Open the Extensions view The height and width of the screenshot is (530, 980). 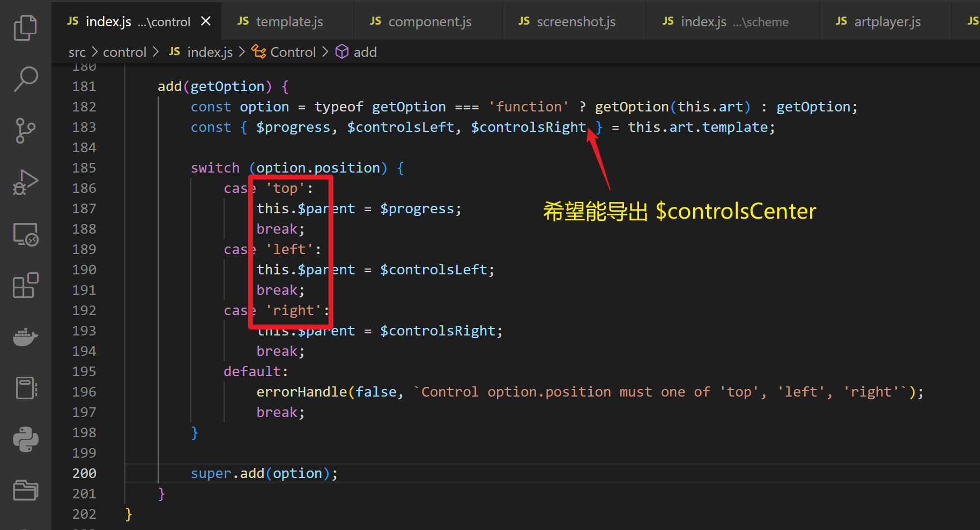point(25,285)
